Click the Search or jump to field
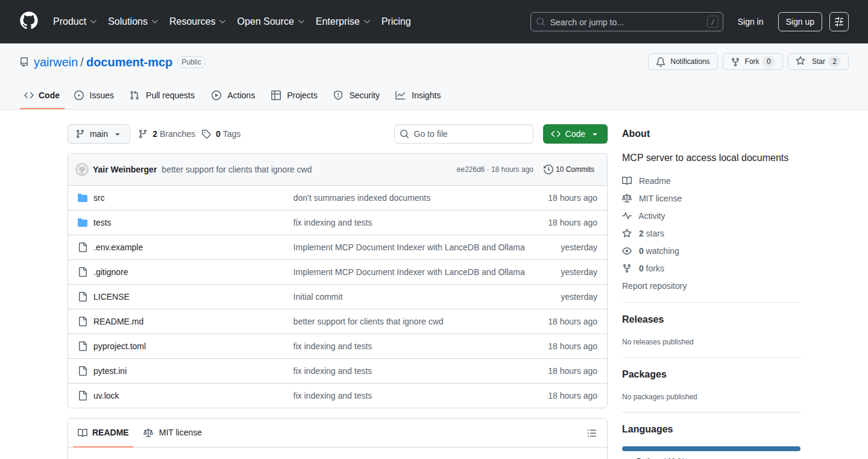This screenshot has width=868, height=459. (627, 22)
